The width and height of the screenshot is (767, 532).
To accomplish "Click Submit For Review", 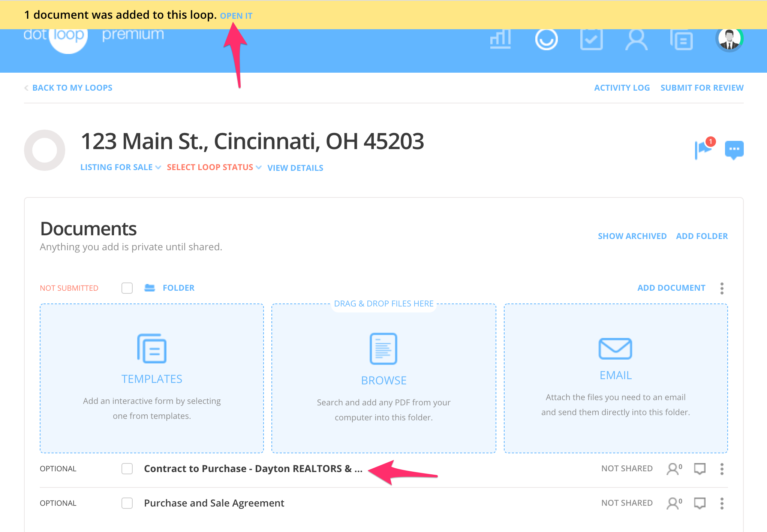I will (x=702, y=88).
